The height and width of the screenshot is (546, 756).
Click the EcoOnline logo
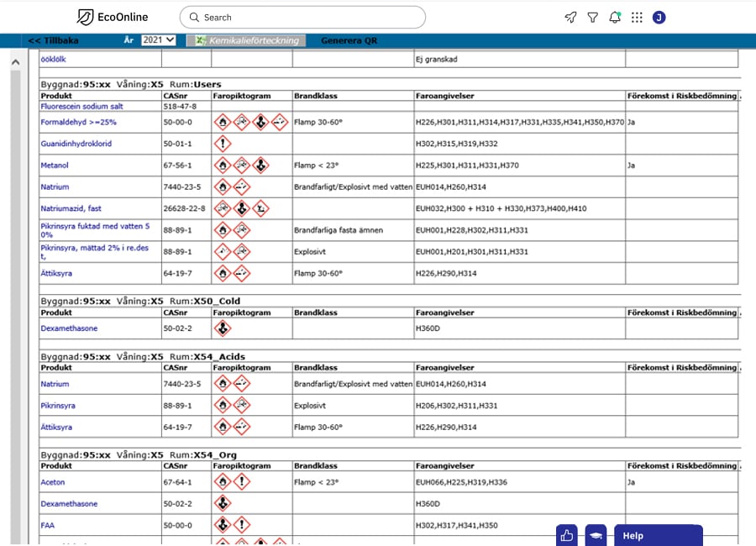(x=113, y=17)
